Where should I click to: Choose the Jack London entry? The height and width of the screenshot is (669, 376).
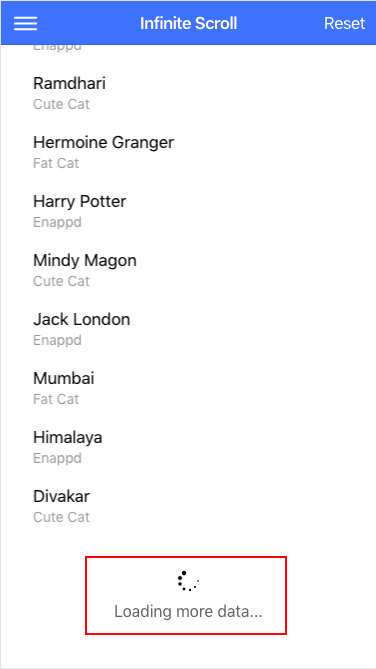(x=188, y=329)
